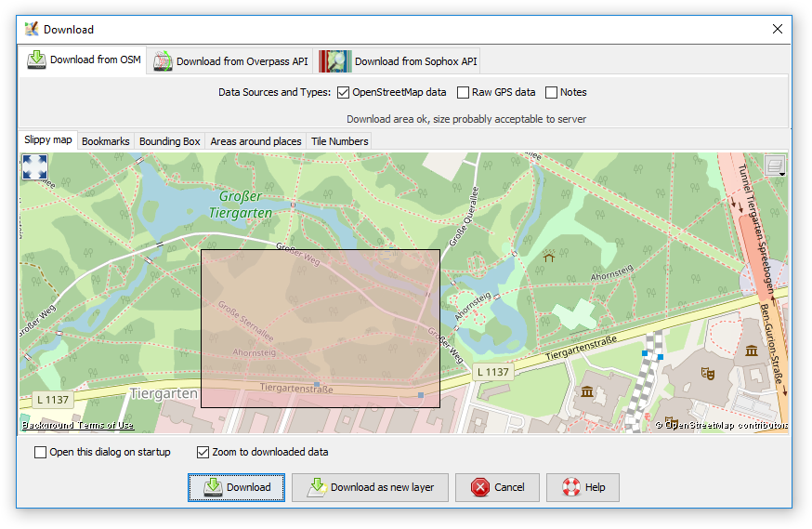Tick the Notes checkbox
Viewport: 812px width, 529px height.
(x=551, y=92)
